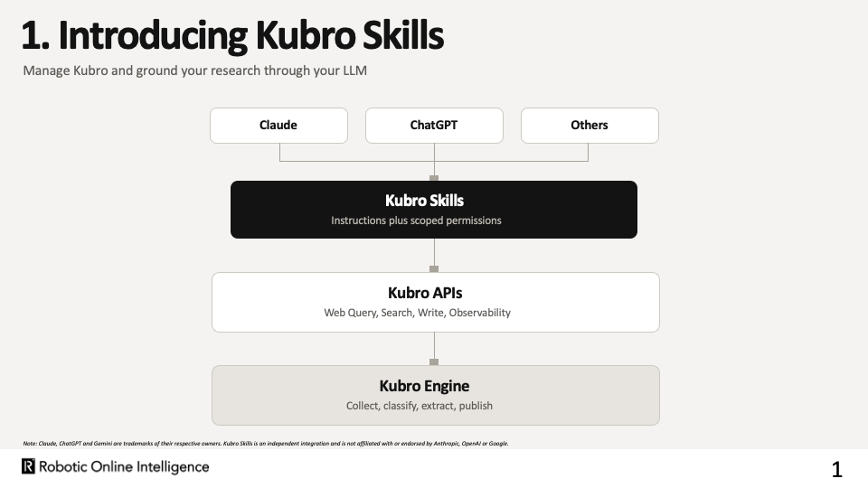Click the Robotic Online Intelligence R logo icon
Image resolution: width=868 pixels, height=488 pixels.
28,466
